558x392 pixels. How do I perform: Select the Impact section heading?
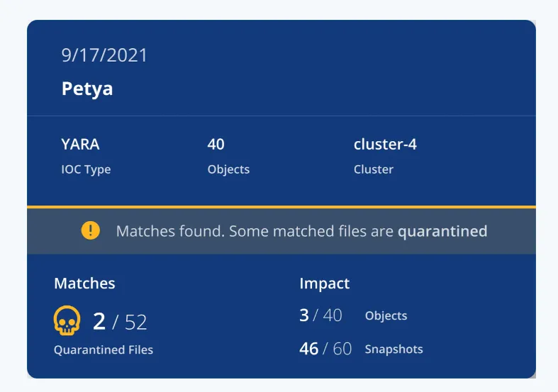click(x=324, y=284)
